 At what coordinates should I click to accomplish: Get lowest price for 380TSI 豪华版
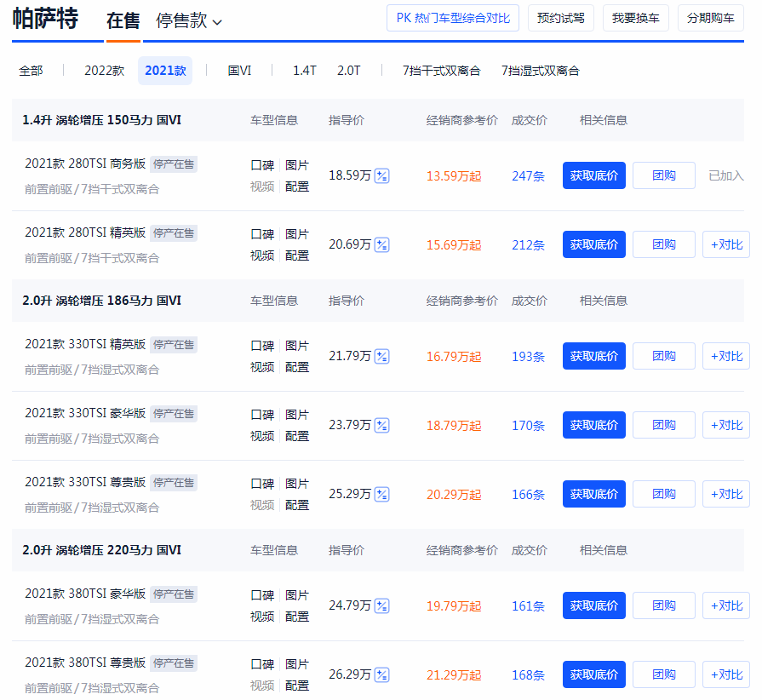[594, 606]
